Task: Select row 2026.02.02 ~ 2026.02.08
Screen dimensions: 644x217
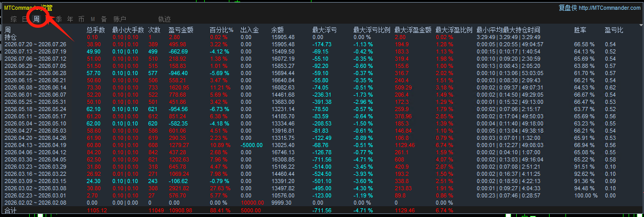Action: click(35, 203)
